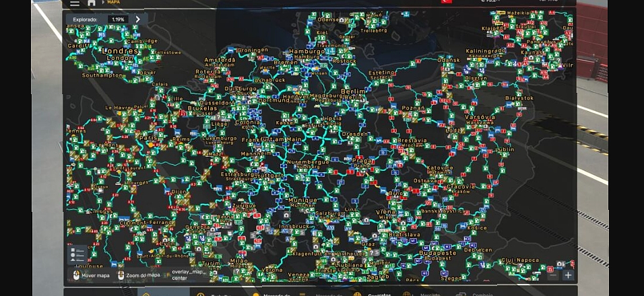Select the Frankfurt am Main city label
644x296 pixels.
[271, 140]
